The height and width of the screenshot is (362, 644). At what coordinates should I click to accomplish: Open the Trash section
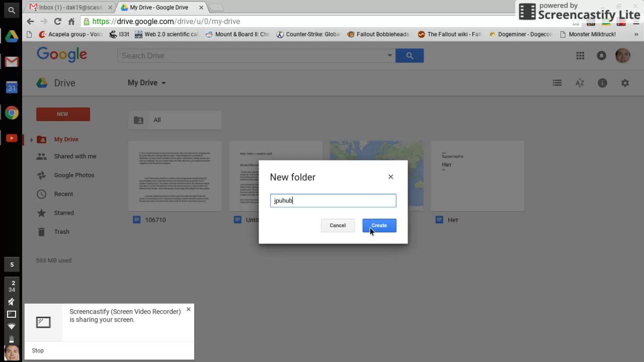[61, 232]
